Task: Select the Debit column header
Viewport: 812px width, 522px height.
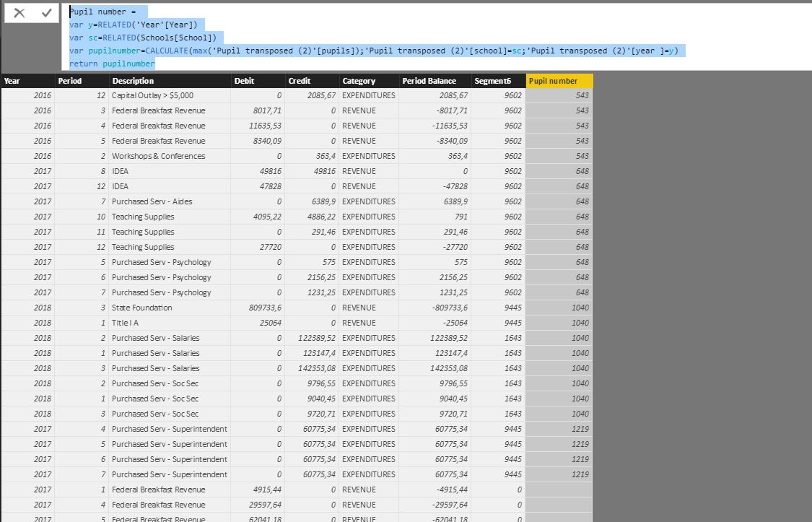Action: pyautogui.click(x=258, y=81)
